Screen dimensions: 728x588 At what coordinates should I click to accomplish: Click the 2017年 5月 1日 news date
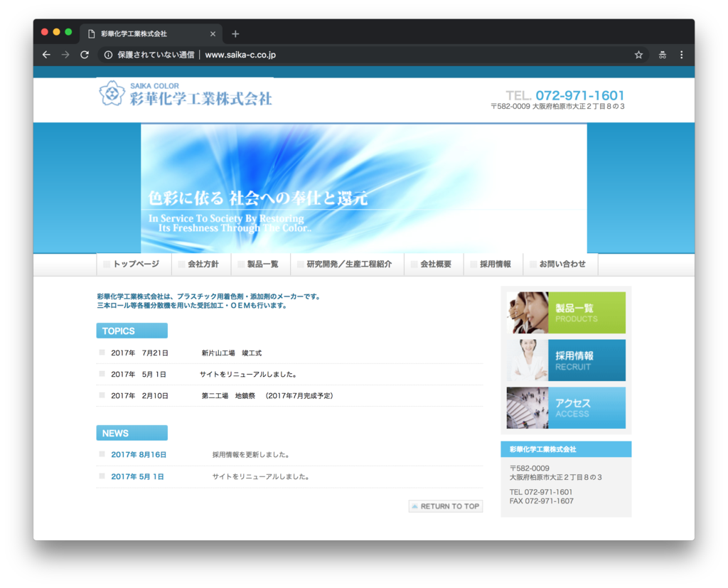pos(137,476)
